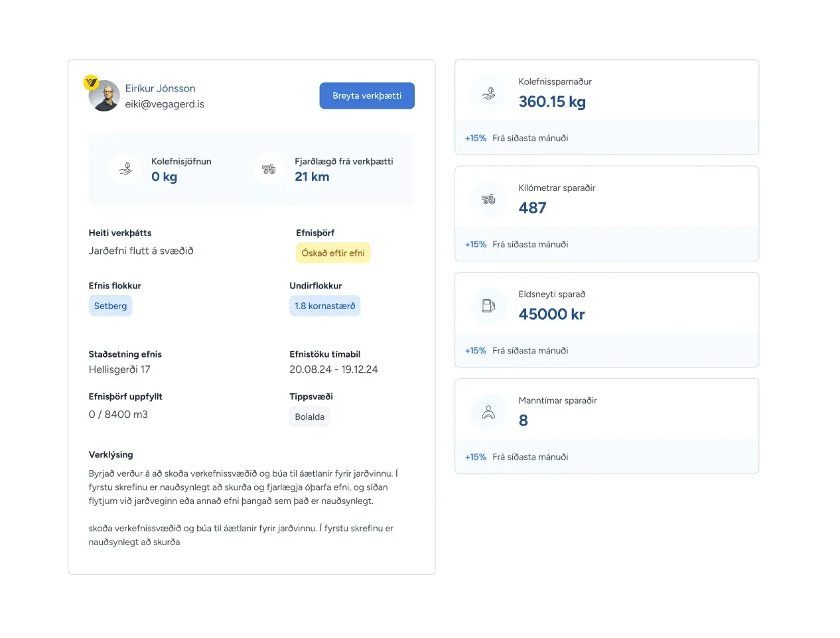Viewport: 840px width, 638px height.
Task: Click the Kolefnisjöfnun plant-in-hand icon
Action: (125, 169)
